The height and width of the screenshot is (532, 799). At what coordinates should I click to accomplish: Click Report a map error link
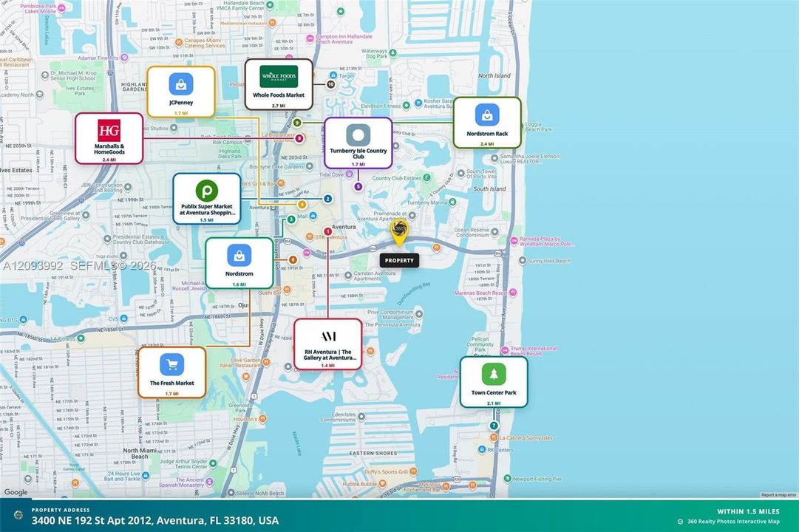pyautogui.click(x=778, y=495)
